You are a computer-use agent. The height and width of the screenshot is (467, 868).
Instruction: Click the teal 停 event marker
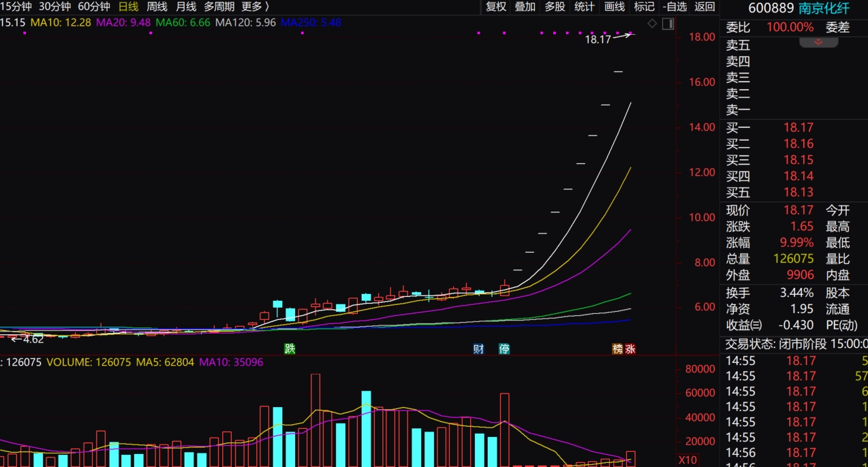tap(504, 349)
